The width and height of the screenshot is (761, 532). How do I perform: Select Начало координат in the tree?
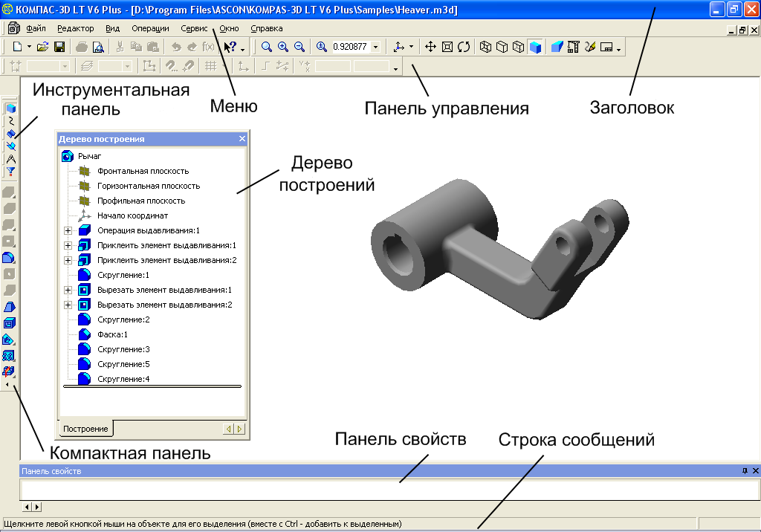132,215
